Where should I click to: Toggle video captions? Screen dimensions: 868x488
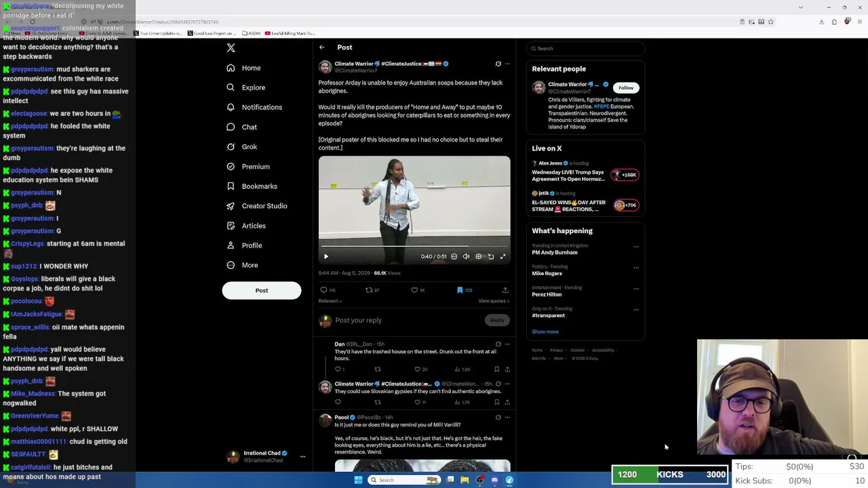pyautogui.click(x=454, y=257)
